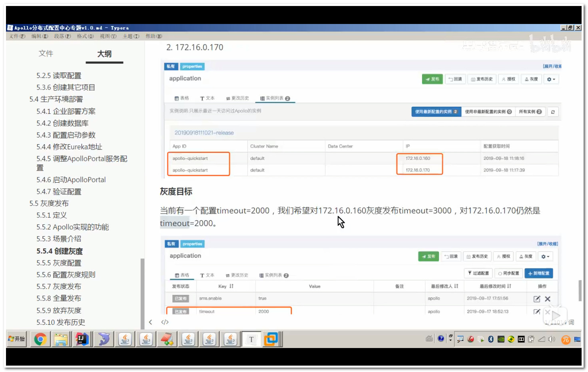Open the 编辑(E) menu

(40, 36)
